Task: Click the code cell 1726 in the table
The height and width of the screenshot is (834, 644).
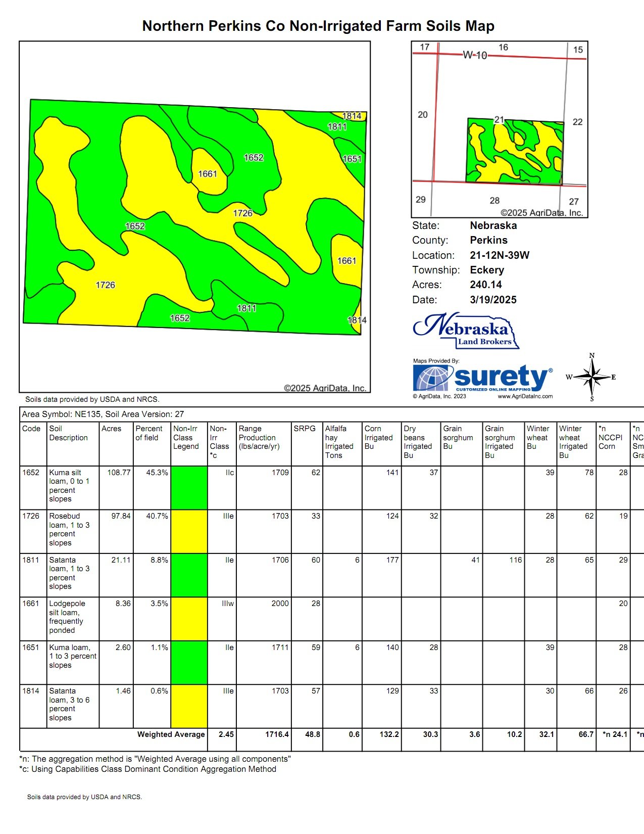Action: 31,516
